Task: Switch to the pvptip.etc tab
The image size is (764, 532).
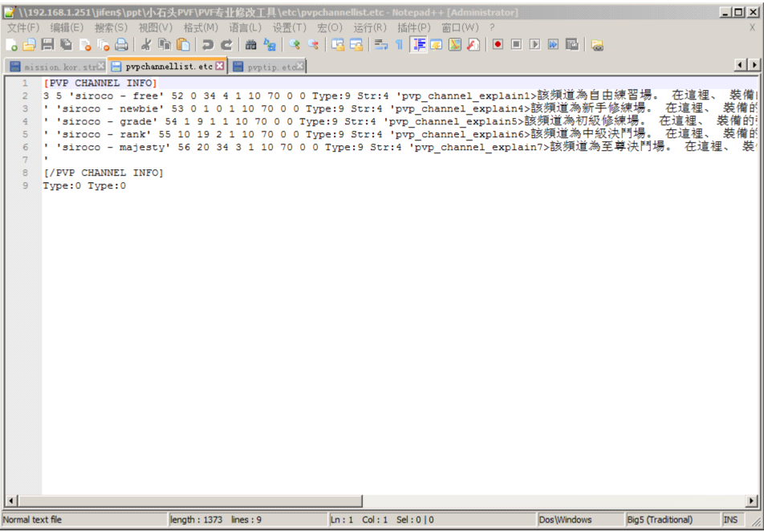Action: [267, 67]
